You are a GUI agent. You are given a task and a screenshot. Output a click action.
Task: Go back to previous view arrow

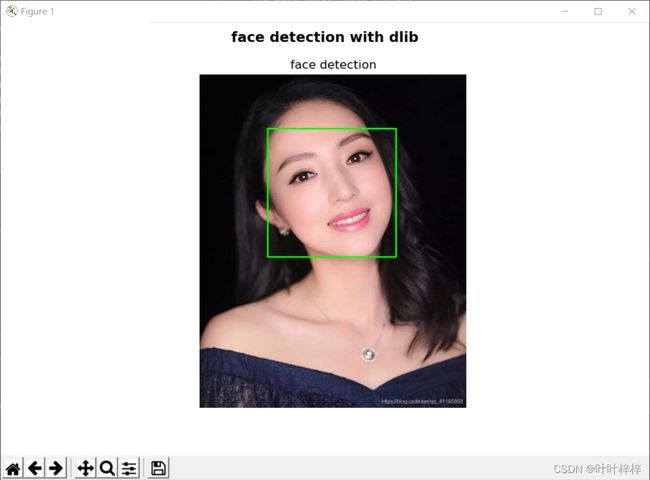35,468
